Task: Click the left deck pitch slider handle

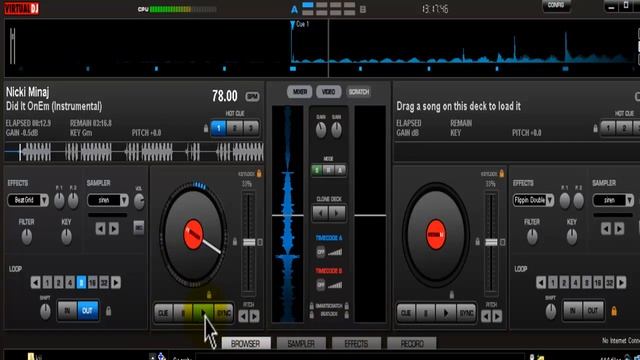Action: [x=249, y=242]
